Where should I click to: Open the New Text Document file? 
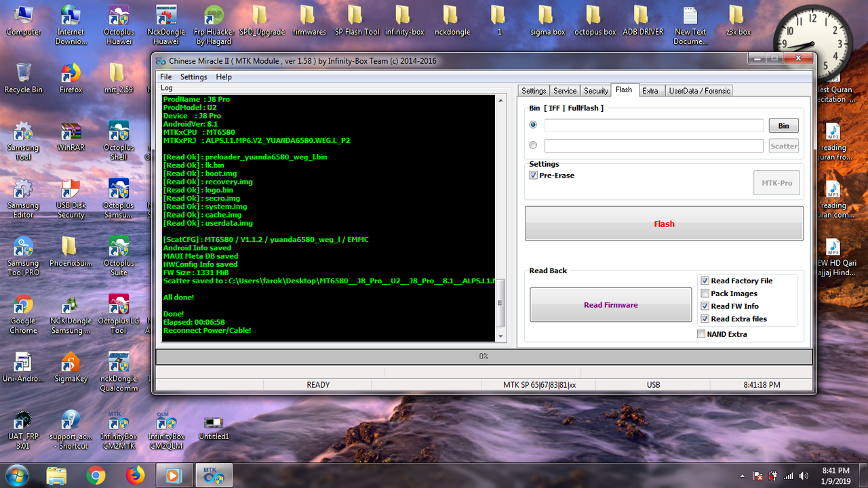point(690,25)
